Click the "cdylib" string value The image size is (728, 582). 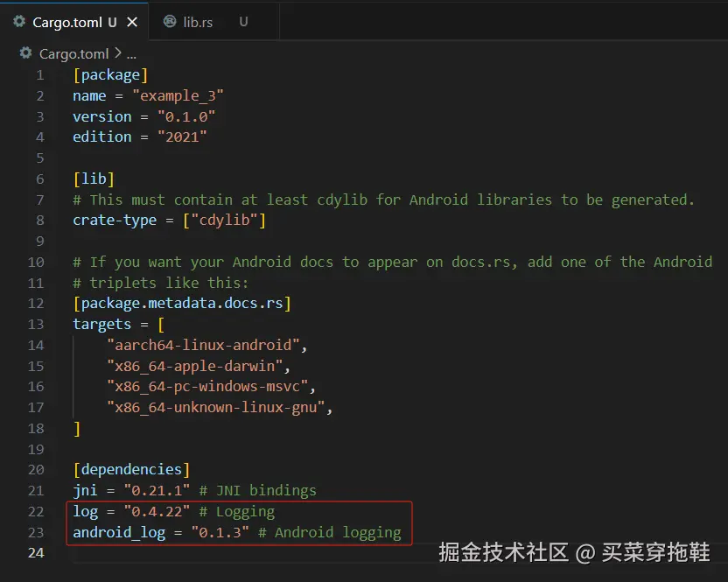click(224, 221)
